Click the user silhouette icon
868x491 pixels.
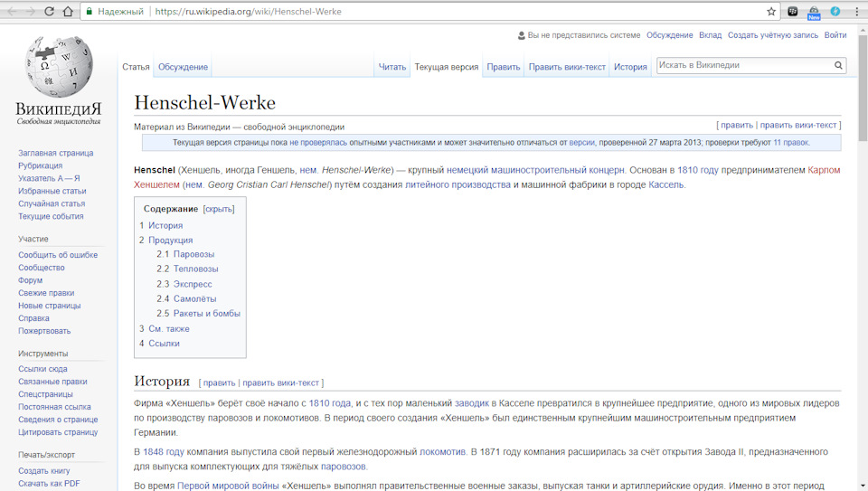pyautogui.click(x=522, y=35)
